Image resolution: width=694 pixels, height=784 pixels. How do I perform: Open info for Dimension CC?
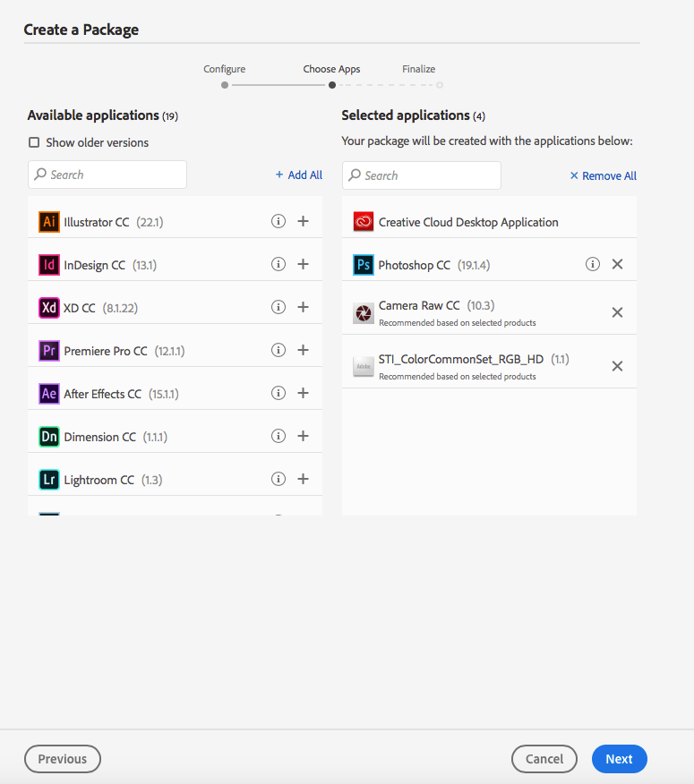click(278, 436)
